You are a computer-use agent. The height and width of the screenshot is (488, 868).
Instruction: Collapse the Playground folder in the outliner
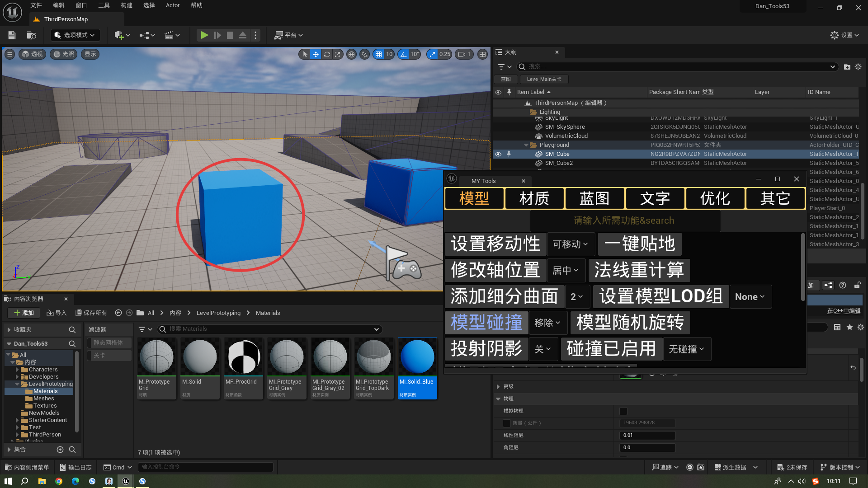pyautogui.click(x=526, y=145)
